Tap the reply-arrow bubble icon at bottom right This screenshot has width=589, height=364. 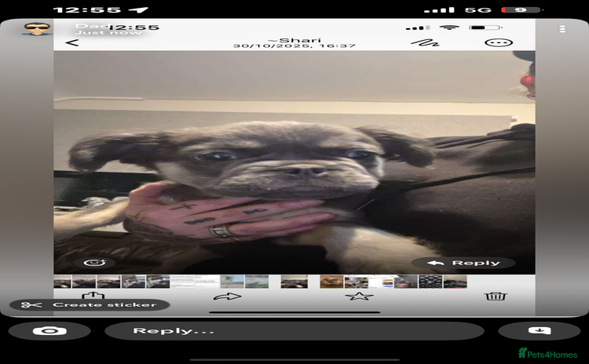point(539,331)
